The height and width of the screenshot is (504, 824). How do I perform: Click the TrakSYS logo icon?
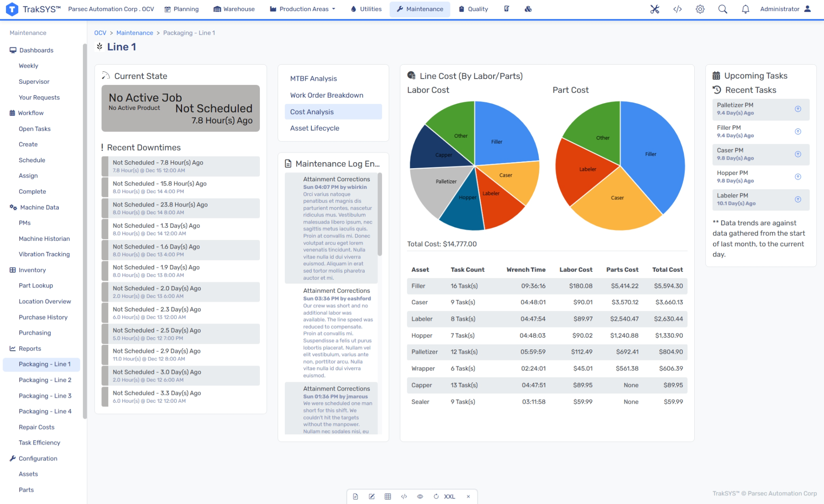(x=12, y=9)
